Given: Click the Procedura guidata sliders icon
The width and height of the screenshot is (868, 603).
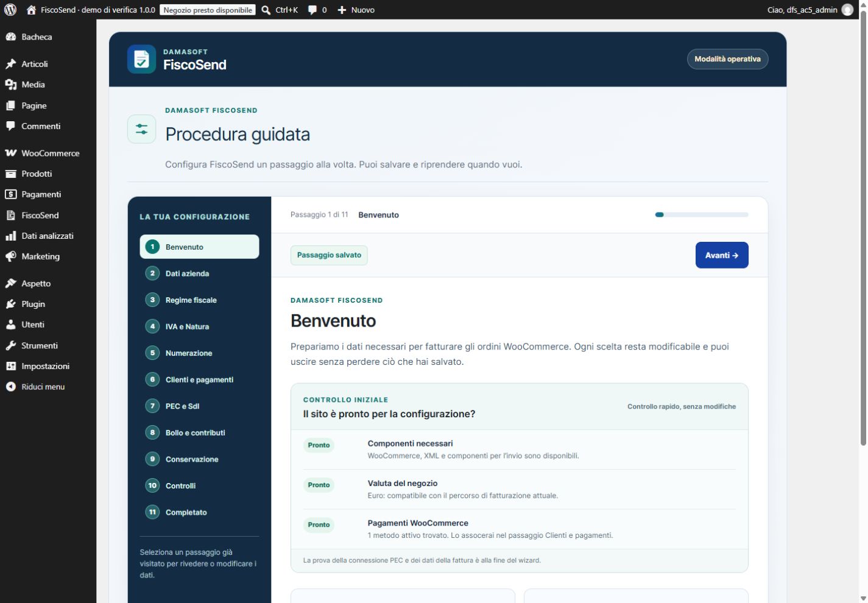Looking at the screenshot, I should coord(141,129).
